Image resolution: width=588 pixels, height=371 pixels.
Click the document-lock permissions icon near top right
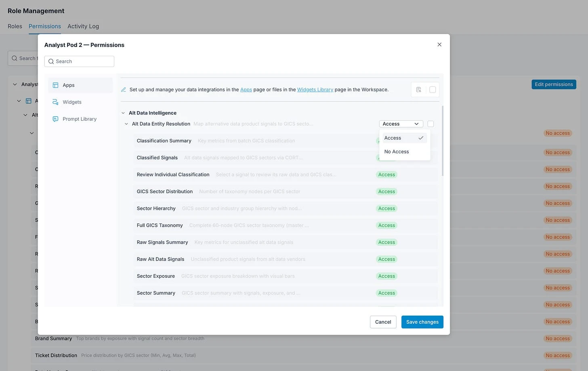(x=418, y=89)
